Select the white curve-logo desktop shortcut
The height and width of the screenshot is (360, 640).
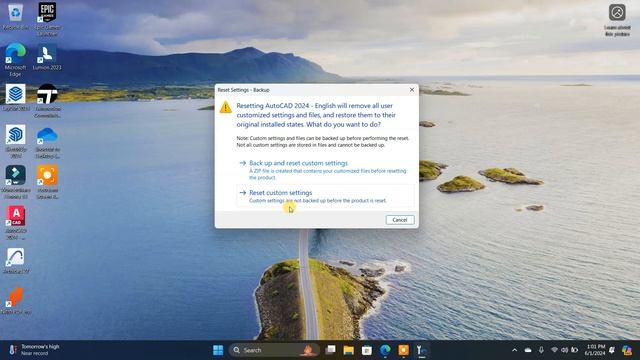[x=16, y=261]
